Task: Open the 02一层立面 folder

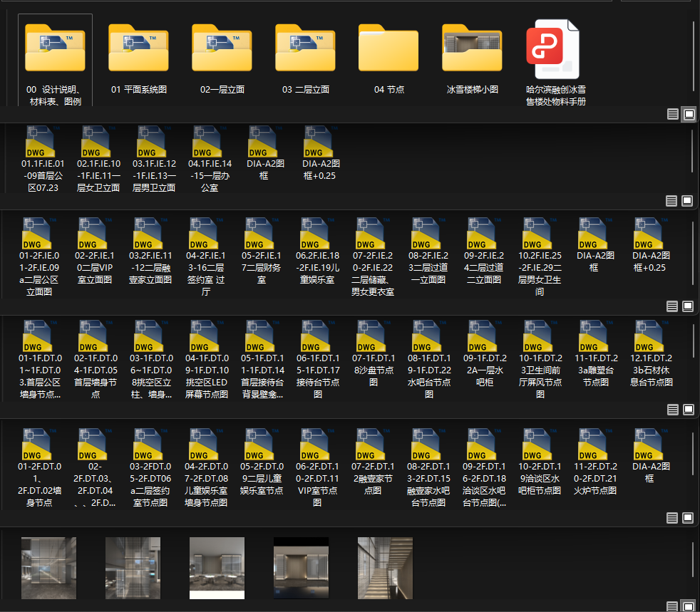Action: pyautogui.click(x=222, y=59)
